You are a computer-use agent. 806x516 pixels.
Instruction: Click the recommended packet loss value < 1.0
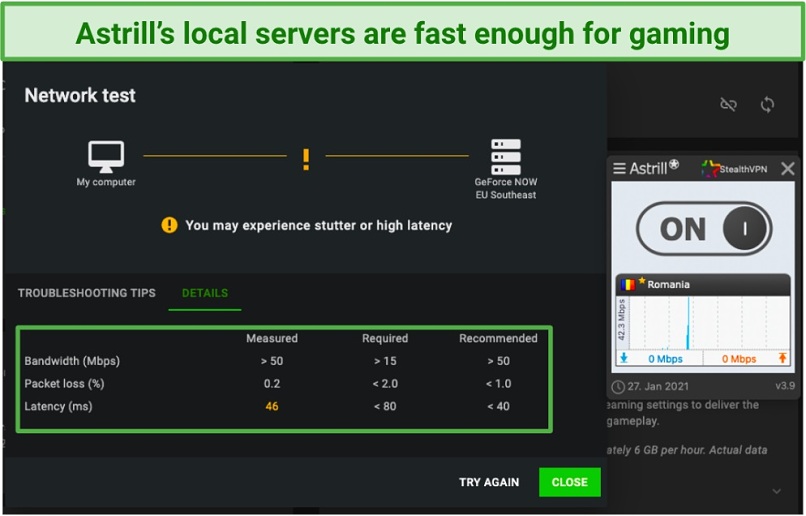[x=498, y=384]
